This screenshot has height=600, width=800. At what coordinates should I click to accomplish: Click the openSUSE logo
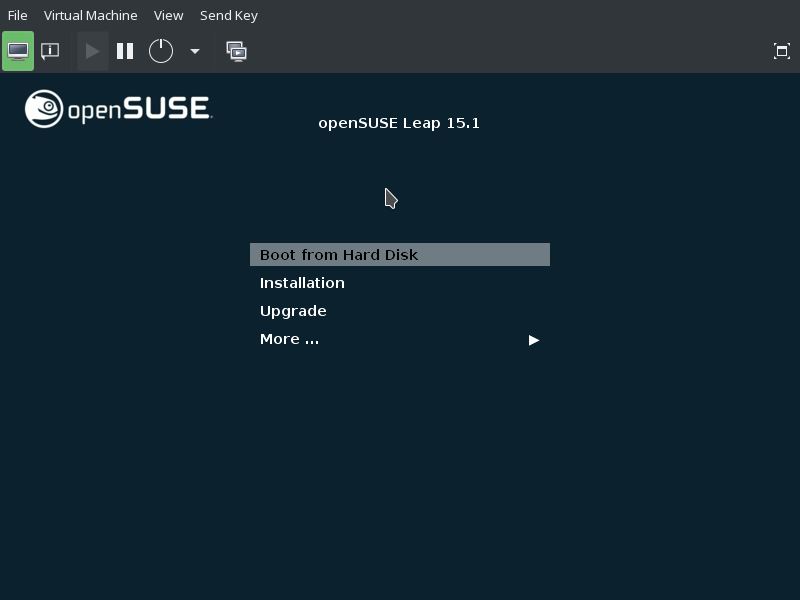coord(117,109)
